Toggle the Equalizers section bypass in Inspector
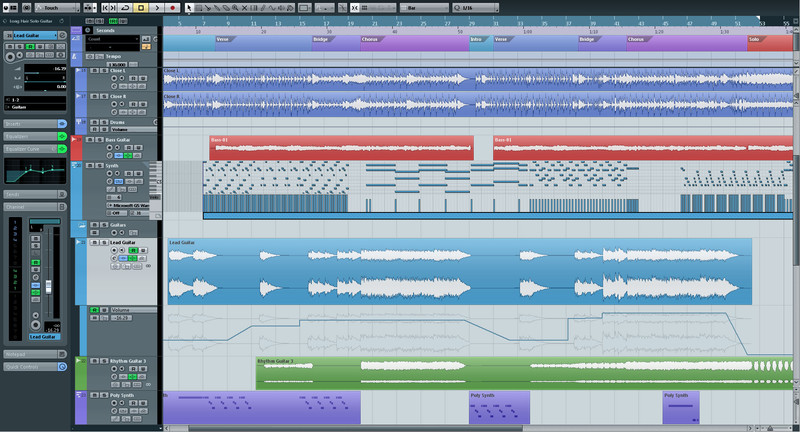Viewport: 800px width, 432px height. point(61,136)
